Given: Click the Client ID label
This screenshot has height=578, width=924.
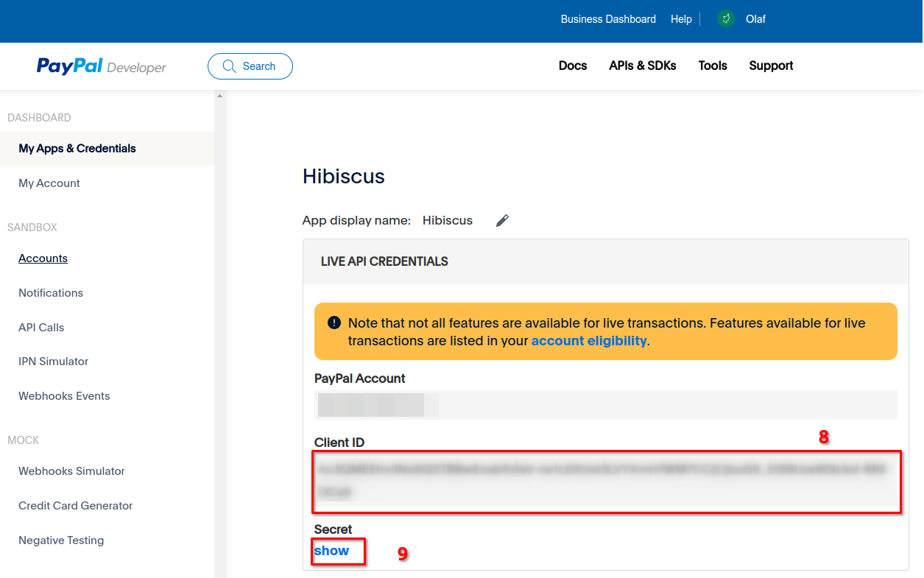Looking at the screenshot, I should pyautogui.click(x=339, y=443).
